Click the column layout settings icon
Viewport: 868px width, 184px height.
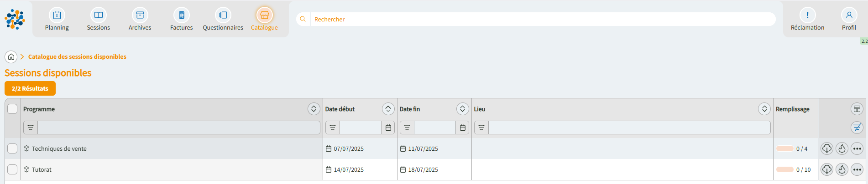click(x=857, y=109)
